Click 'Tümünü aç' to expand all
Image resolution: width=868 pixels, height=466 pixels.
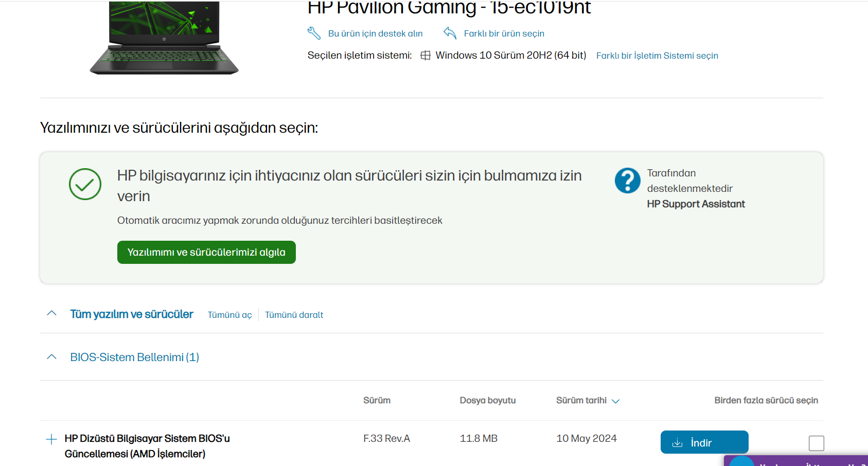(x=230, y=315)
